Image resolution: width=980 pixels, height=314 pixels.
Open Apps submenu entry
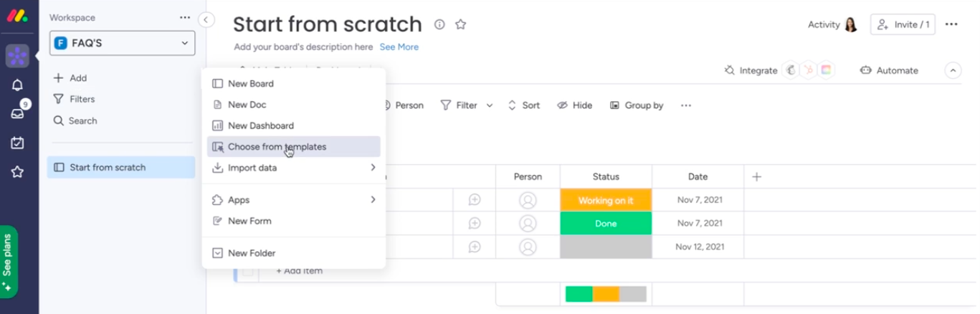(x=293, y=200)
